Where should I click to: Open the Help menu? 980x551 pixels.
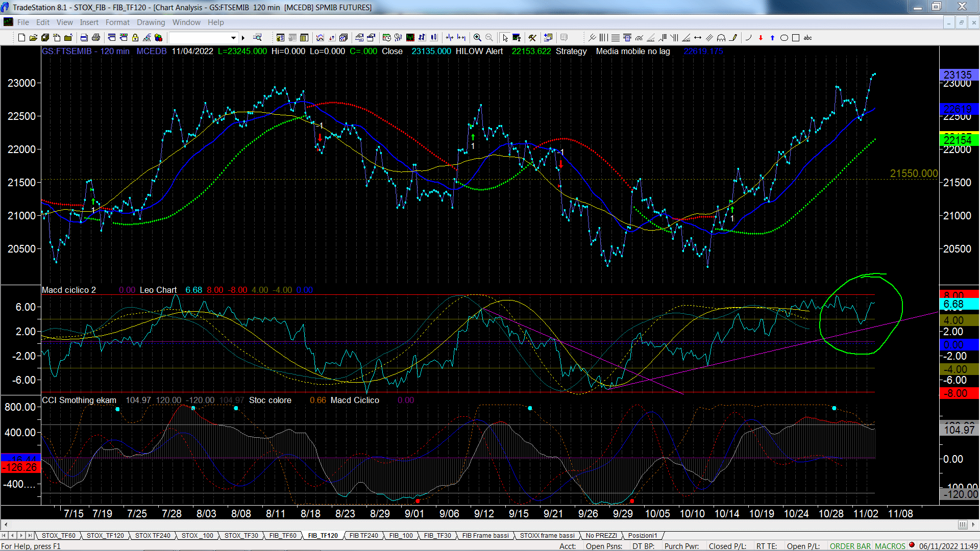[x=215, y=22]
